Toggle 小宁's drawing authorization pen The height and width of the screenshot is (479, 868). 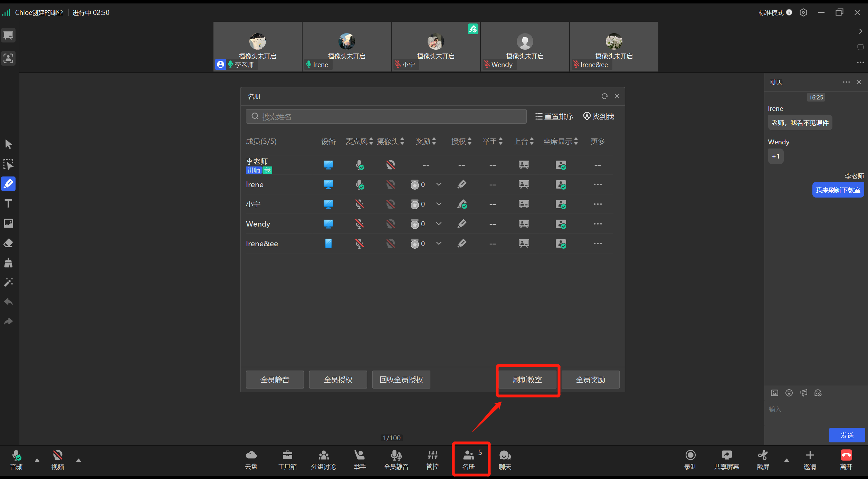point(462,204)
